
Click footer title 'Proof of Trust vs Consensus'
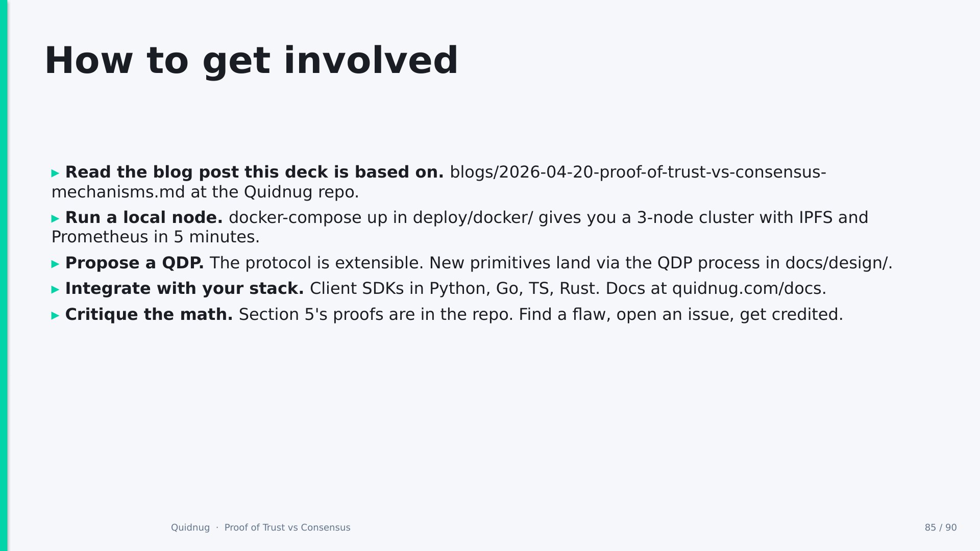[287, 528]
